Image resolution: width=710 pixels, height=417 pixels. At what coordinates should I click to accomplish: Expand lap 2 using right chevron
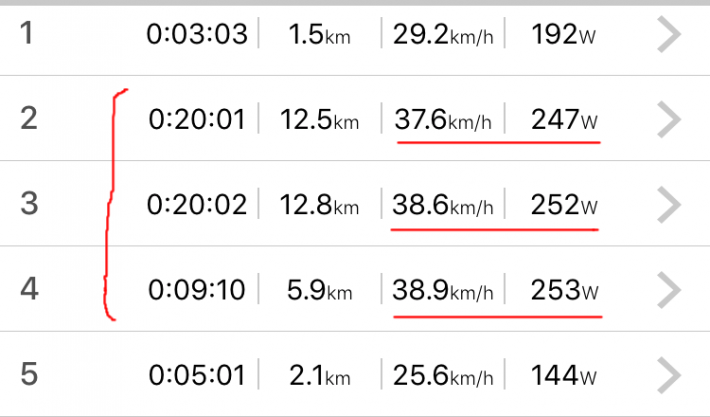click(669, 120)
